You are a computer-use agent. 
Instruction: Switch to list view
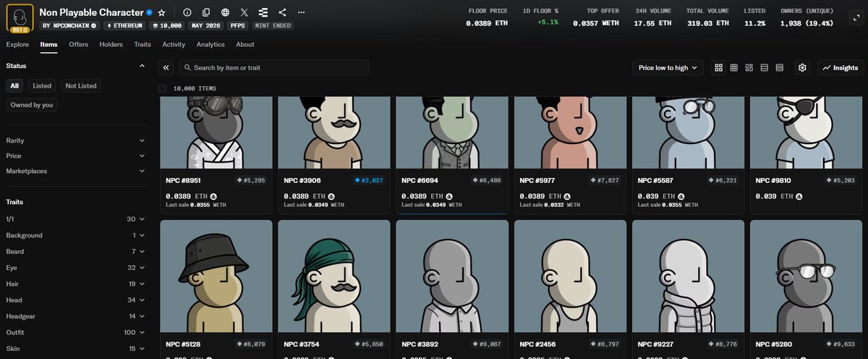765,67
